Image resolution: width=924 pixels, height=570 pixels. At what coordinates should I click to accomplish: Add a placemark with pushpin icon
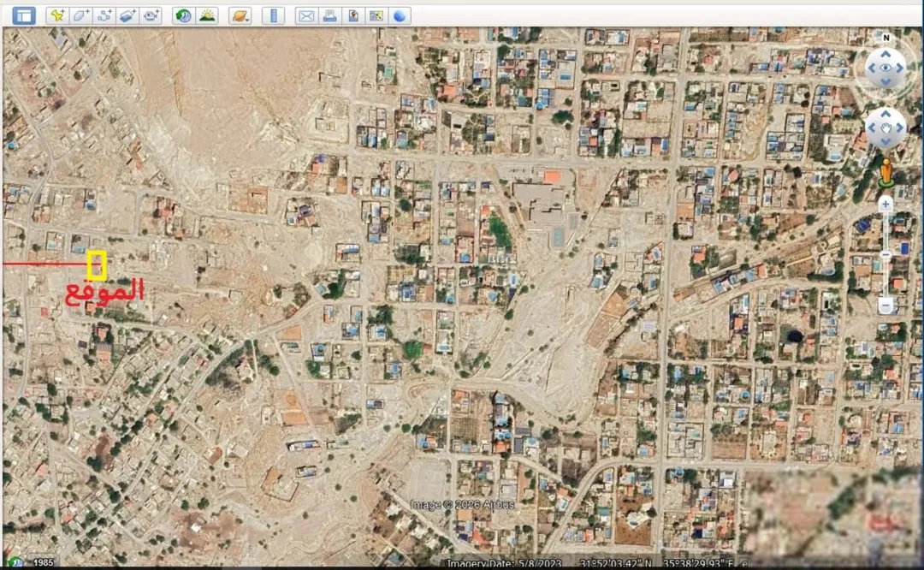pos(57,16)
